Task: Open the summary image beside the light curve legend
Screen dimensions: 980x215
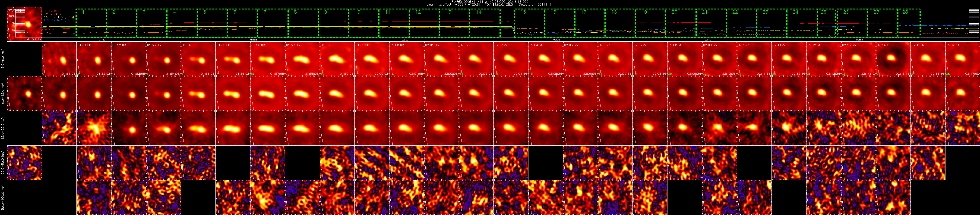Action: (24, 24)
